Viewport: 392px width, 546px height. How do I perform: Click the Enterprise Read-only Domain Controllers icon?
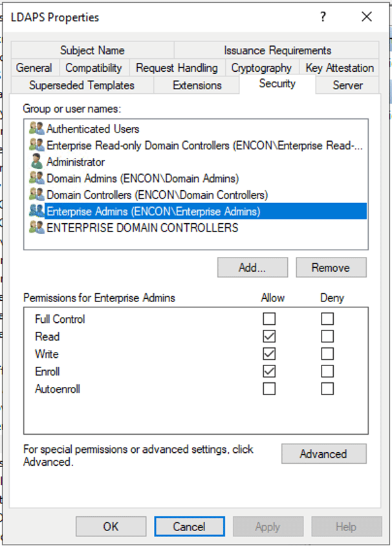[37, 146]
